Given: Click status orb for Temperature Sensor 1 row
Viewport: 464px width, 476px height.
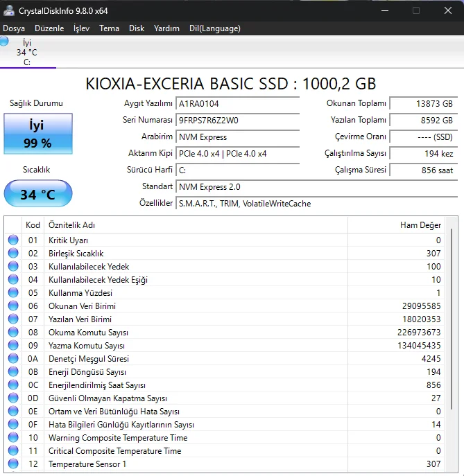Looking at the screenshot, I should pos(13,464).
